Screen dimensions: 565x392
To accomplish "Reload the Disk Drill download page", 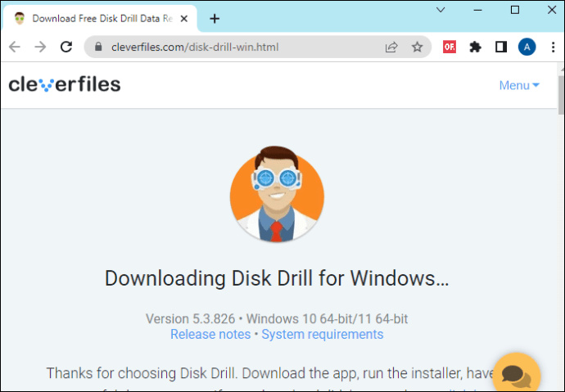I will [66, 47].
